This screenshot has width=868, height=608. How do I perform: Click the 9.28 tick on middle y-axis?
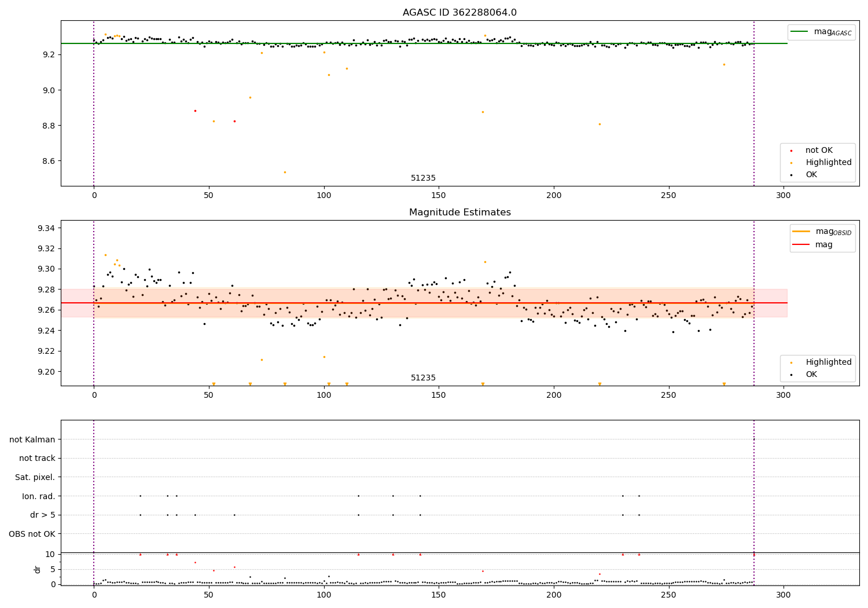pyautogui.click(x=46, y=290)
